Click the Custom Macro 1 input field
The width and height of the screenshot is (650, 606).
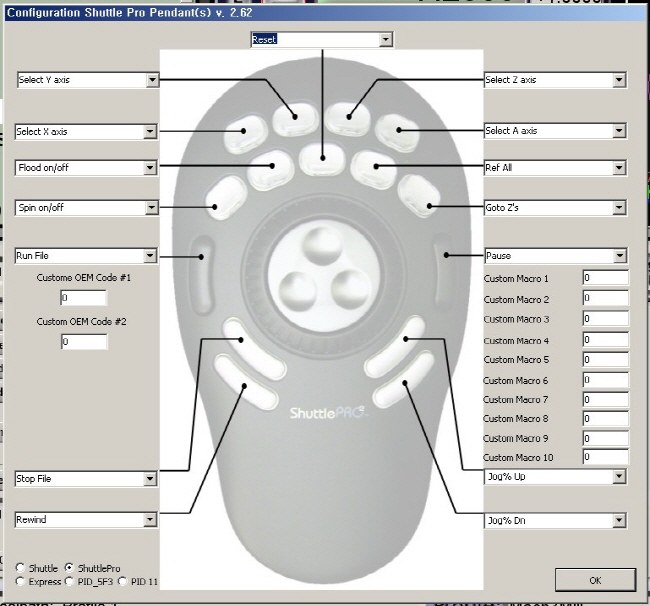(606, 277)
